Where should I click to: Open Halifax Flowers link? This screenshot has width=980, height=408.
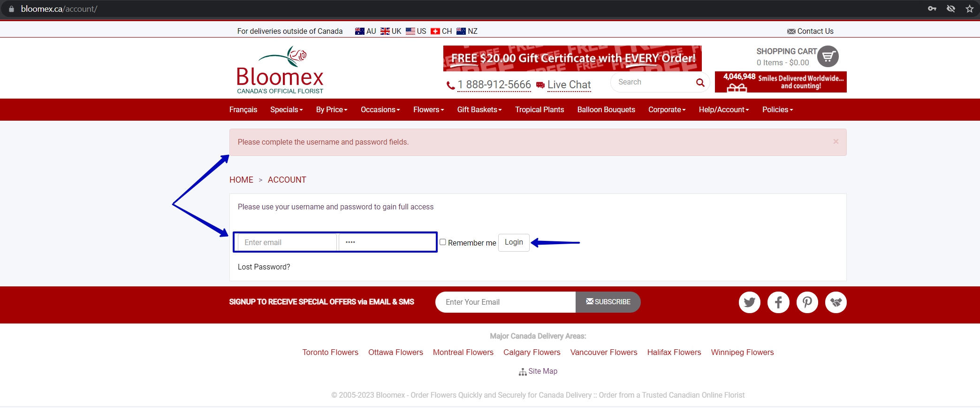pyautogui.click(x=674, y=352)
